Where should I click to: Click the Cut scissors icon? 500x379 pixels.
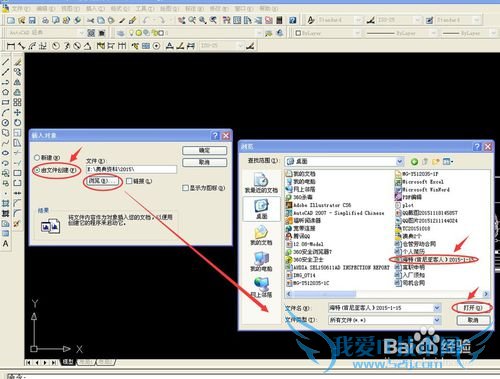point(90,20)
